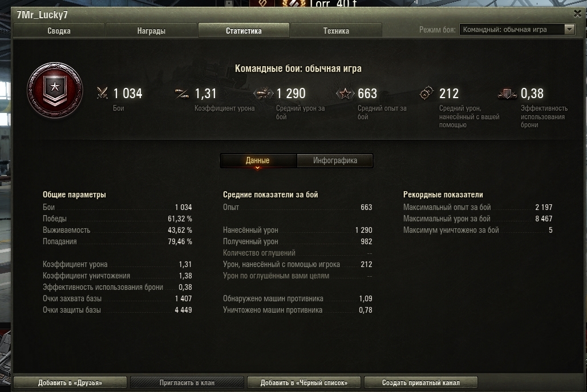Click Добавить в «Чёрный список» button
587x392 pixels.
(x=304, y=382)
